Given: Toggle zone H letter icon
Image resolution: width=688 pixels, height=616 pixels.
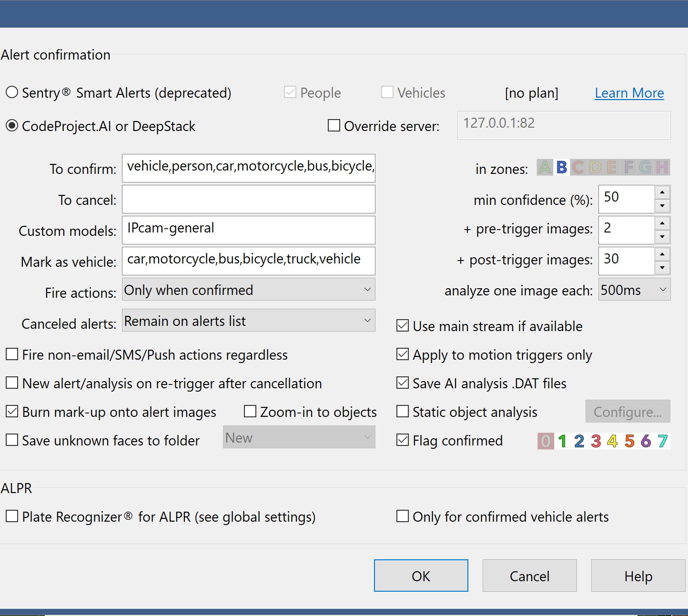Looking at the screenshot, I should tap(662, 168).
